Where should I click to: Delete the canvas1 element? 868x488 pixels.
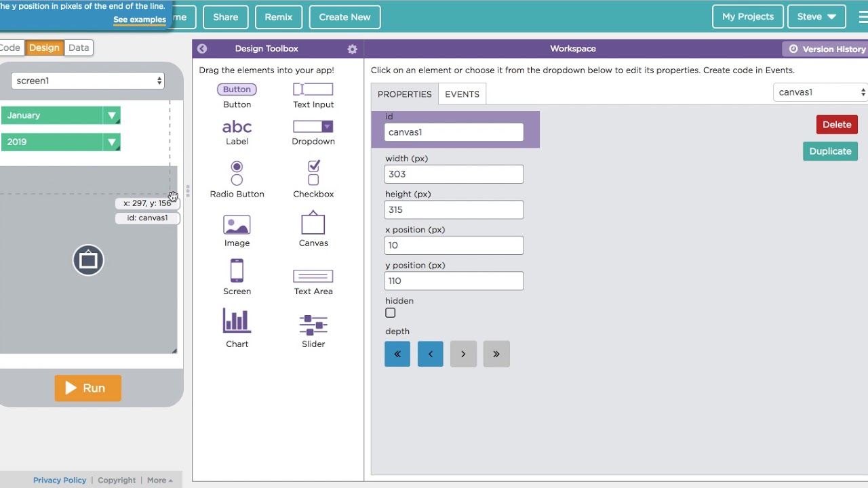837,125
